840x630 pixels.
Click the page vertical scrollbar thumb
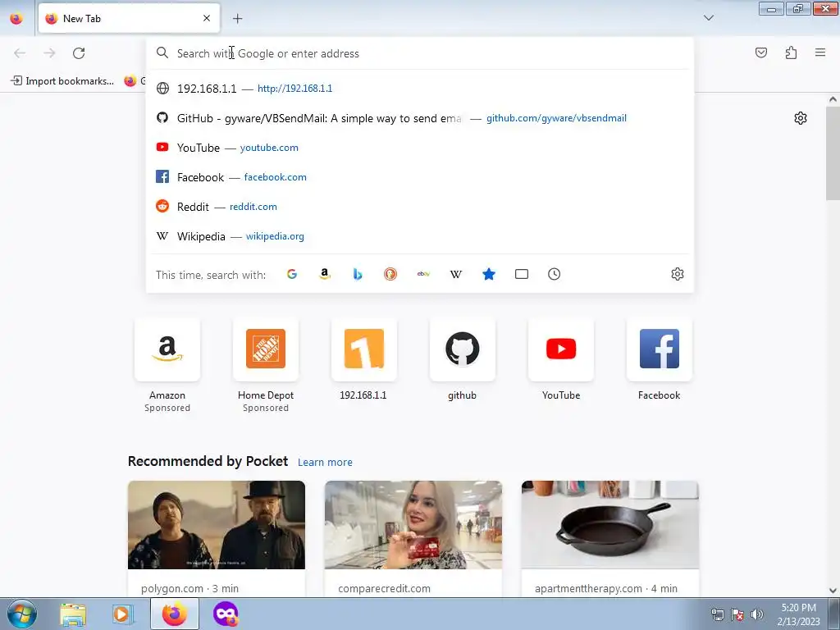coord(833,153)
